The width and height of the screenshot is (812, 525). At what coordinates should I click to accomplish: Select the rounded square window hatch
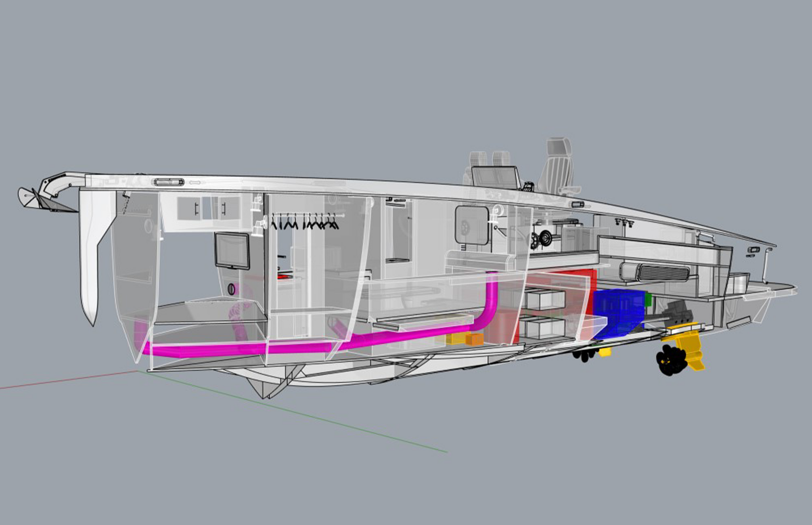[471, 225]
